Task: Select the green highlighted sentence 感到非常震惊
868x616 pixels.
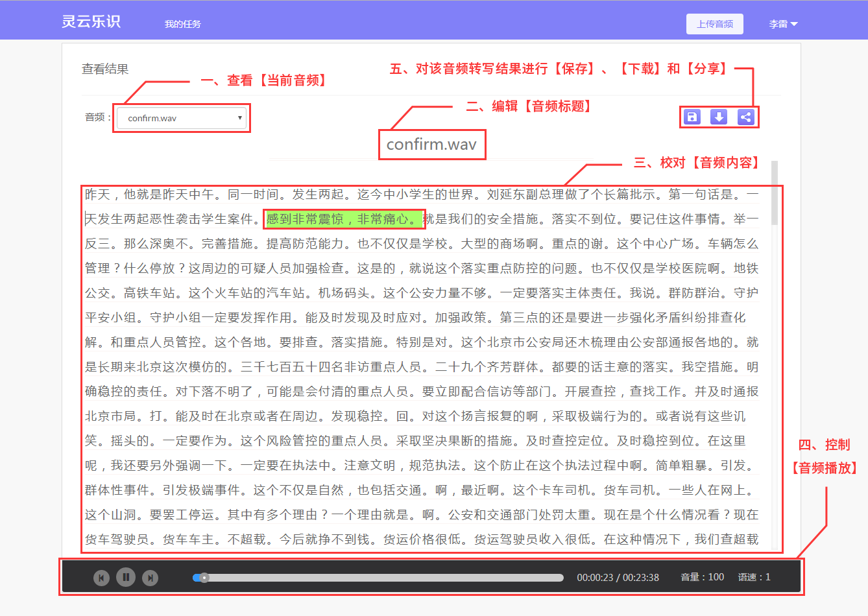Action: pyautogui.click(x=344, y=219)
